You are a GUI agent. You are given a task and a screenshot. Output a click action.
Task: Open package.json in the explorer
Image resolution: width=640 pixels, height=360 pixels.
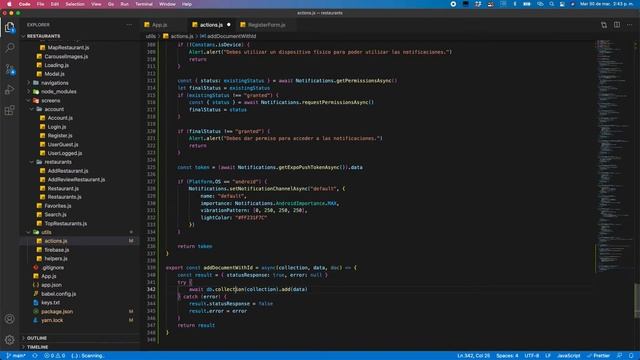tap(57, 311)
